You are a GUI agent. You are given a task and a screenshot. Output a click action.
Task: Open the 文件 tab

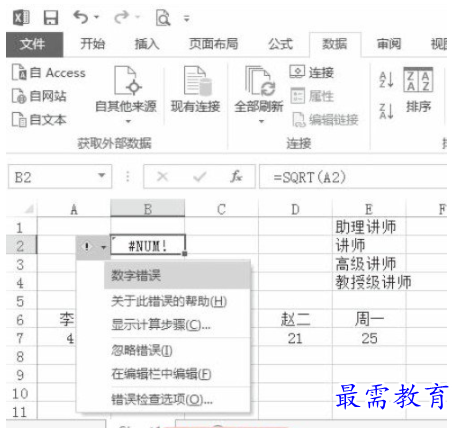(34, 44)
